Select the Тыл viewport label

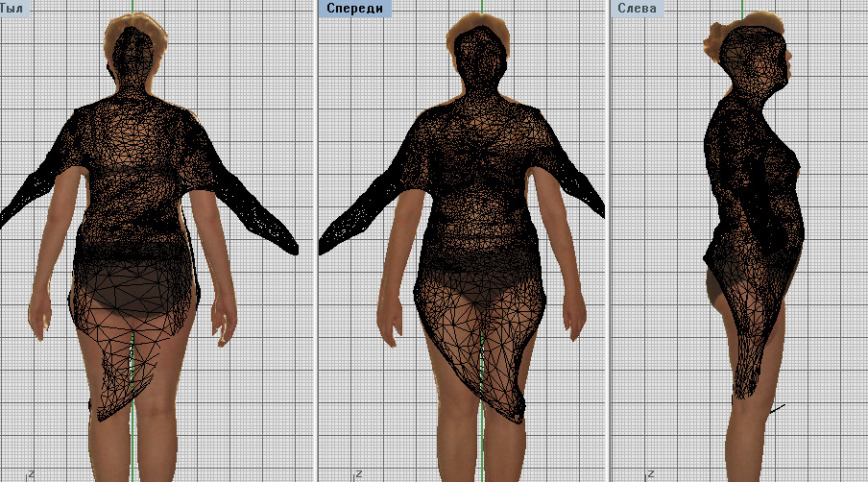coord(13,9)
